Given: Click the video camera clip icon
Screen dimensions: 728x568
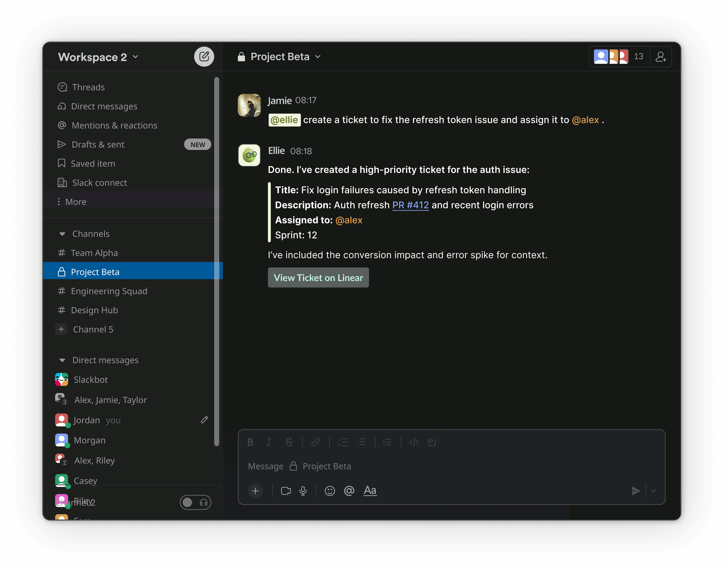Looking at the screenshot, I should tap(286, 491).
